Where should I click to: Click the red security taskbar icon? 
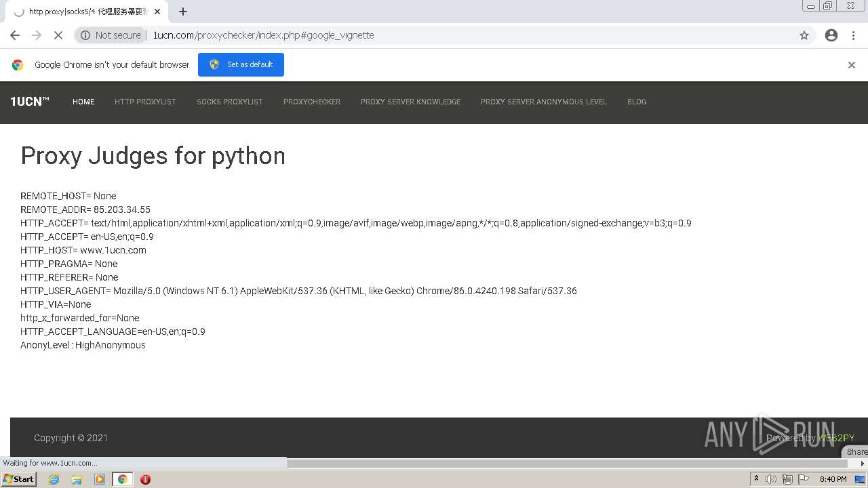[145, 479]
